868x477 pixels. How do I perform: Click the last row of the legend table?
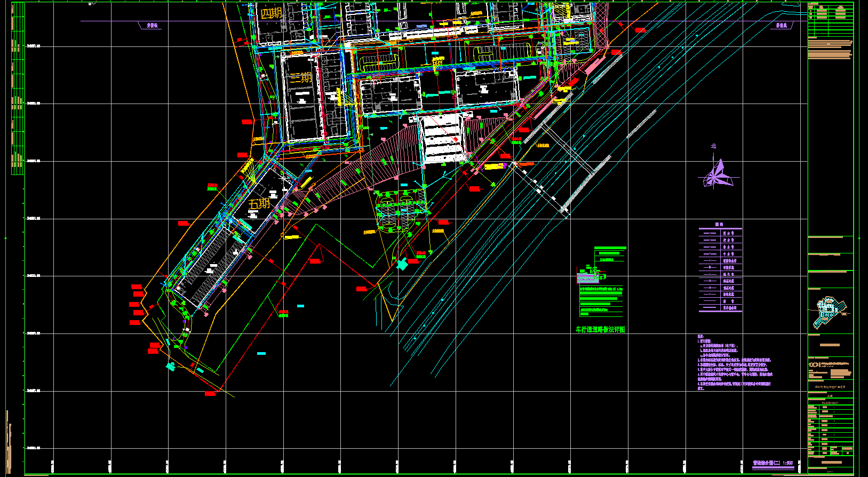pos(720,308)
